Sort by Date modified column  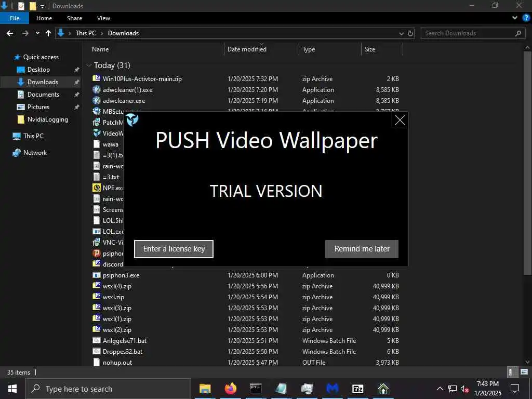tap(247, 49)
